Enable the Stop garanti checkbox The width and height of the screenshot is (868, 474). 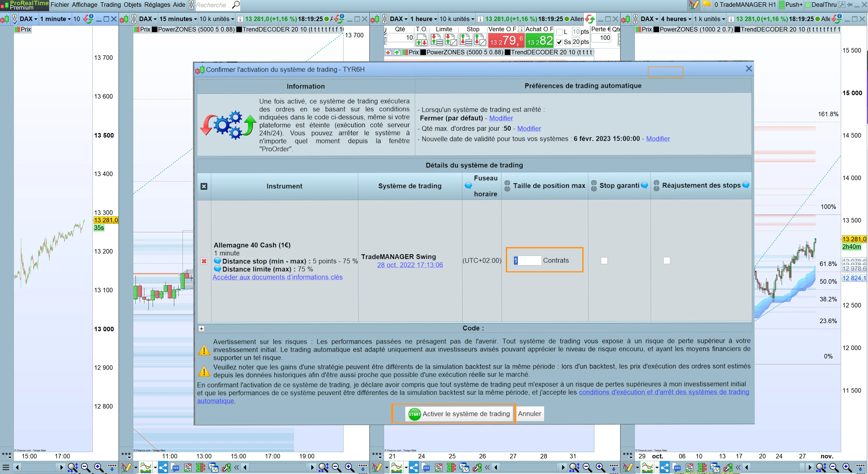coord(604,260)
